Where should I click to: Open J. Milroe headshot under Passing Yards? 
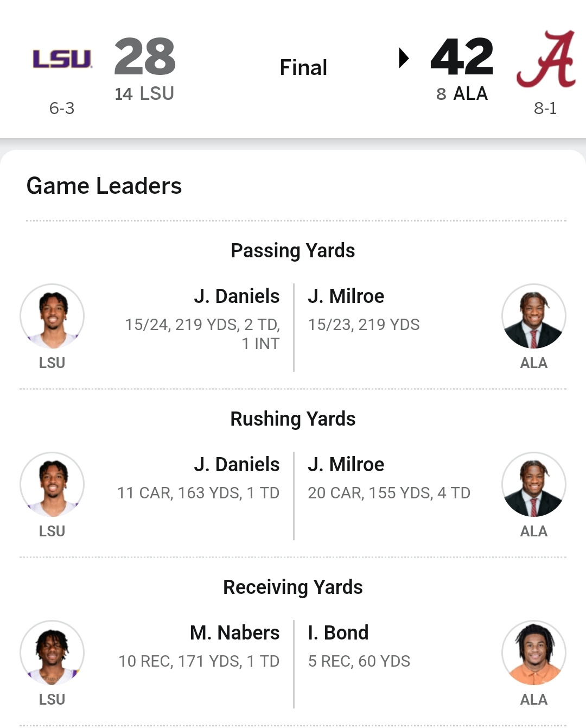click(534, 316)
